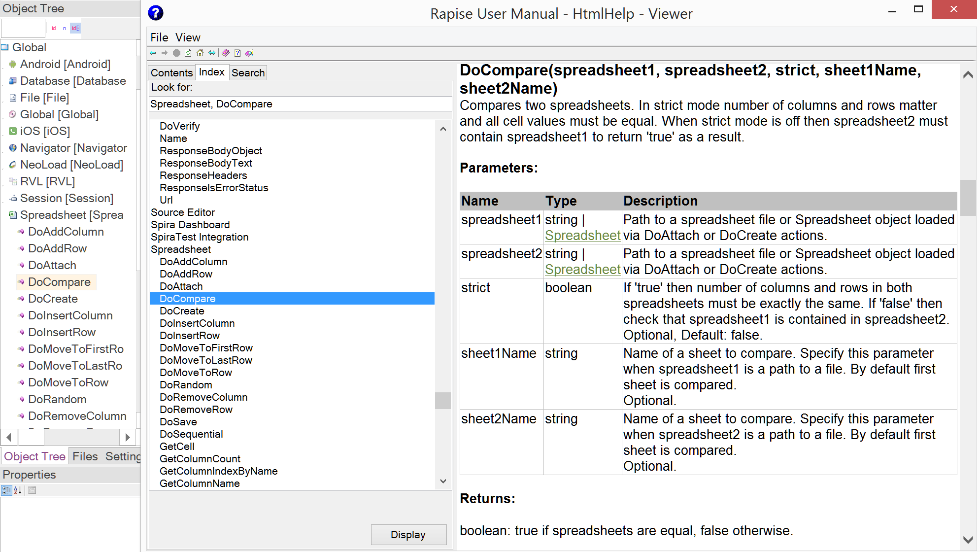Switch to the Search tab
The width and height of the screenshot is (980, 552).
(248, 72)
